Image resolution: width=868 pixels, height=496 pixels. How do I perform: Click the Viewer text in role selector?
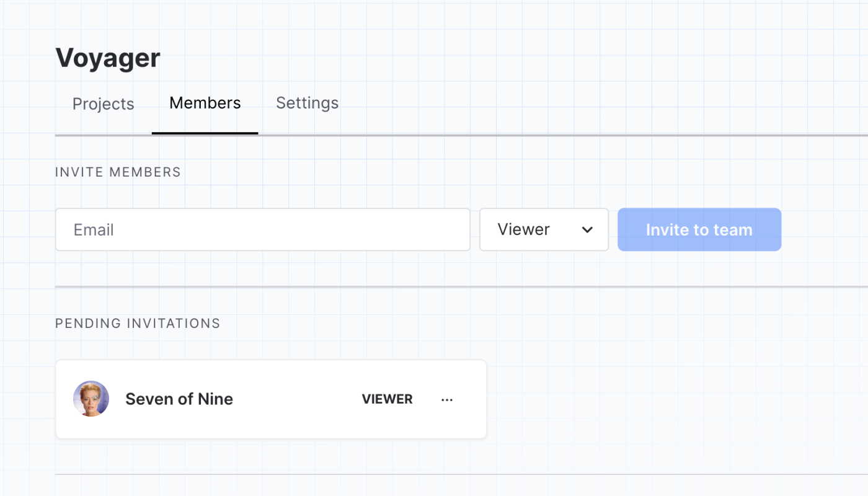click(523, 230)
